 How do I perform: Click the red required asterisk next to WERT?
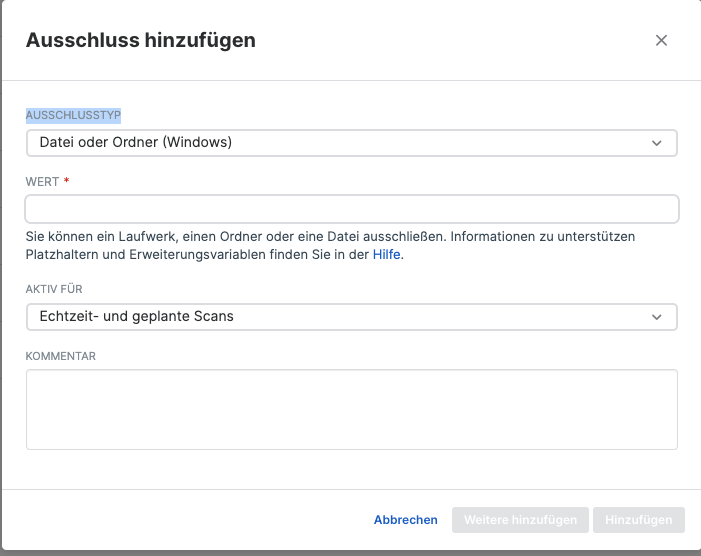point(66,181)
